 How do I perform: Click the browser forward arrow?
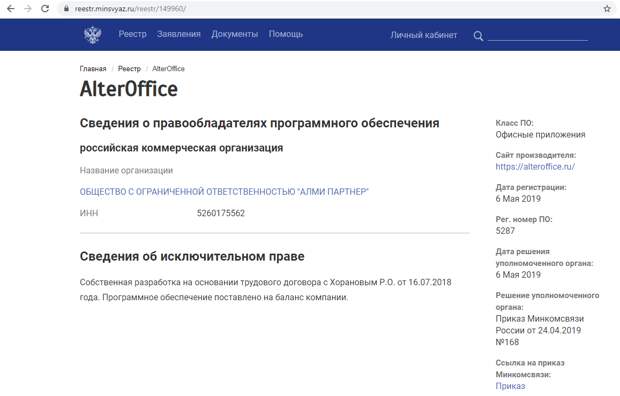(x=28, y=8)
